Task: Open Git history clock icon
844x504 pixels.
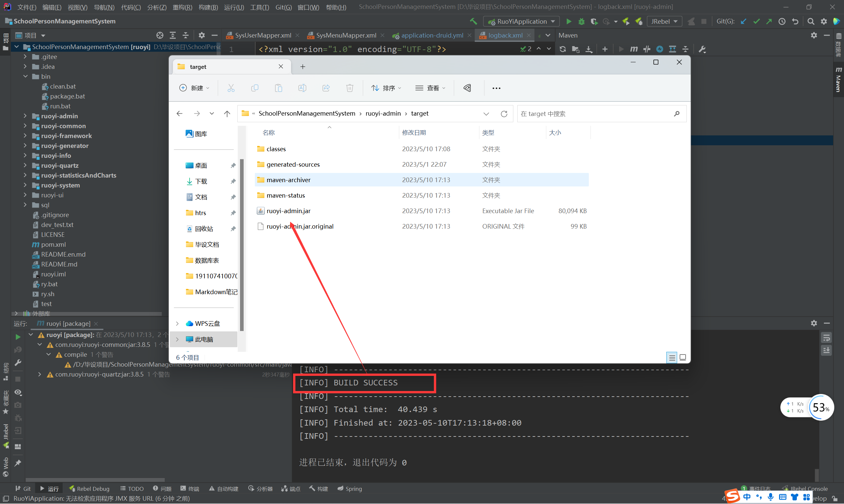Action: pyautogui.click(x=782, y=21)
